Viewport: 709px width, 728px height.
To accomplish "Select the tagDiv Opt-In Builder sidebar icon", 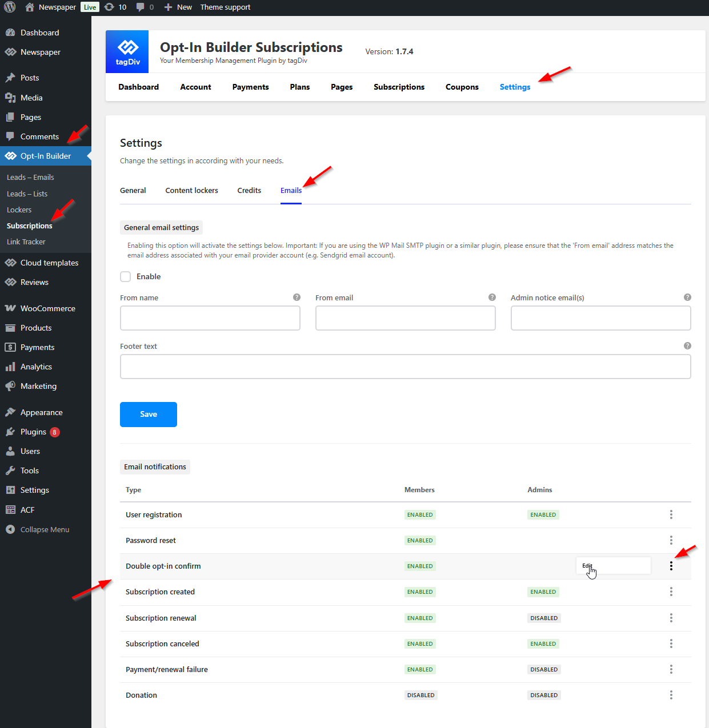I will coord(10,155).
